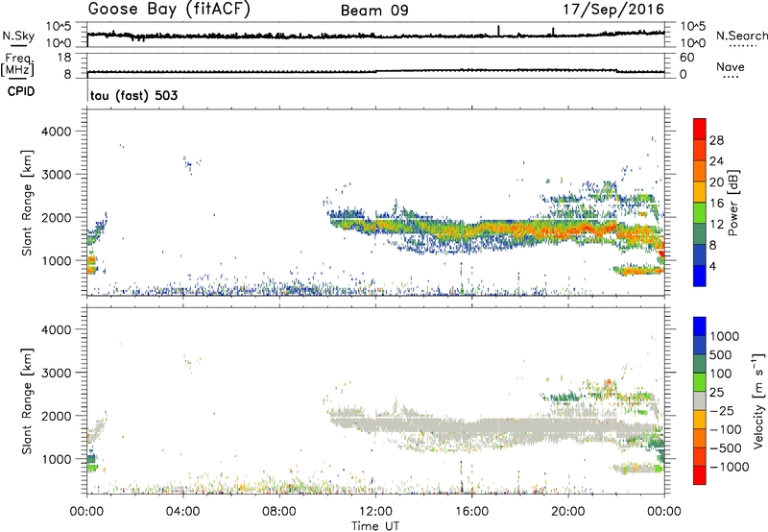
Task: Click the '-100' Velocity colorbar label
Action: click(x=726, y=429)
